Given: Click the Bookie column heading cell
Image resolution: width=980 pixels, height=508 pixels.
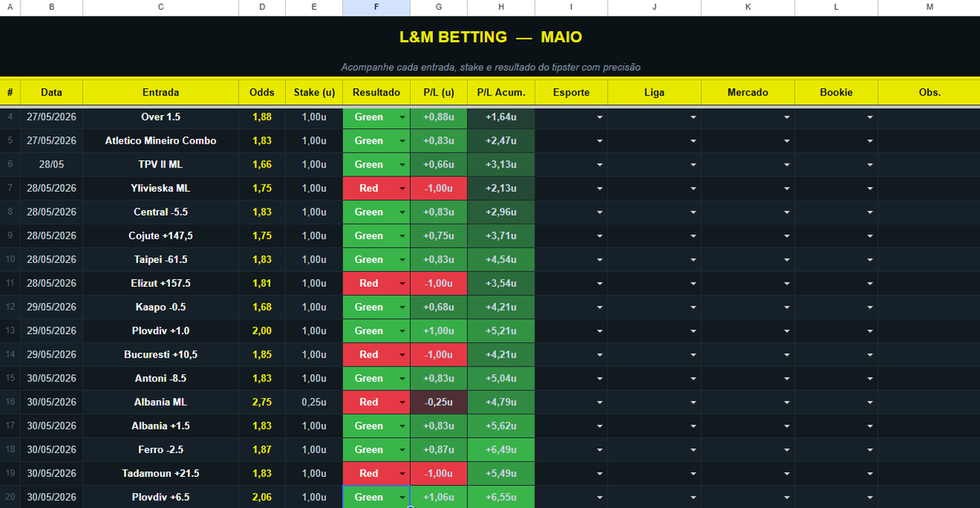Looking at the screenshot, I should pyautogui.click(x=836, y=92).
